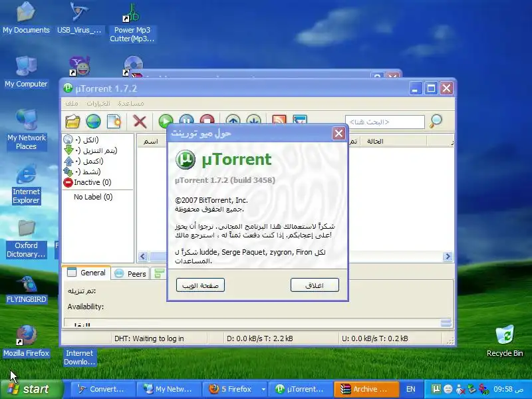Pause torrent with the blue pause icon
The width and height of the screenshot is (532, 399).
(x=186, y=120)
